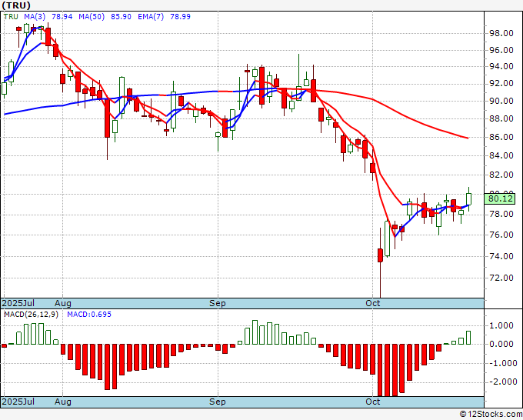Select the MA(50) legend label
Screen dimensions: 523x420
click(92, 17)
